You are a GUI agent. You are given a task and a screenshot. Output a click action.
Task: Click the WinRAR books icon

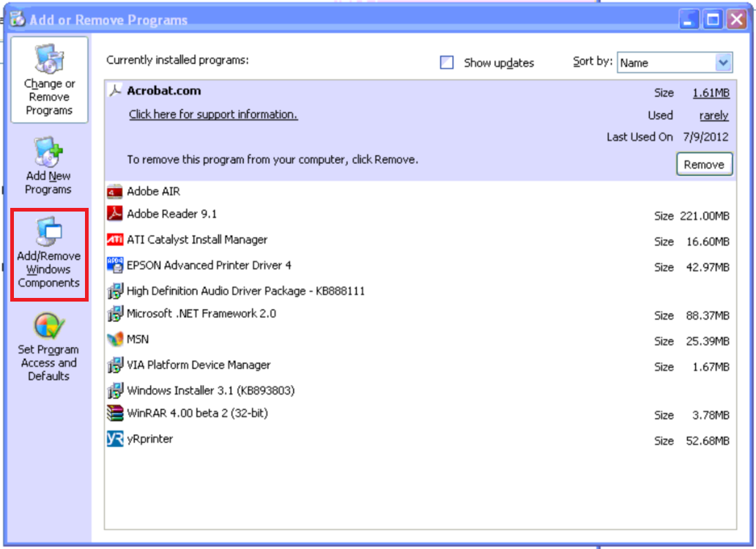(115, 413)
